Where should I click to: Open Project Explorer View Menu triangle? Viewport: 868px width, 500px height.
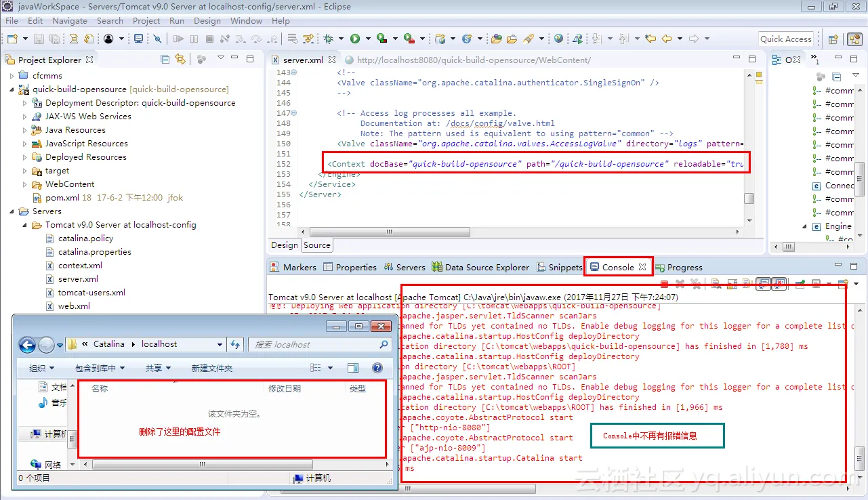tap(221, 59)
